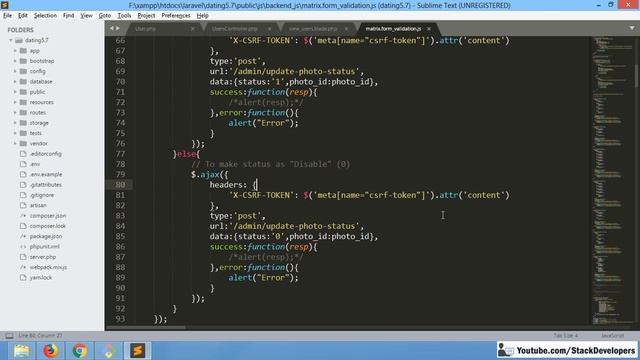The width and height of the screenshot is (640, 360).
Task: Change Tab Size 4 in status bar
Action: 566,336
